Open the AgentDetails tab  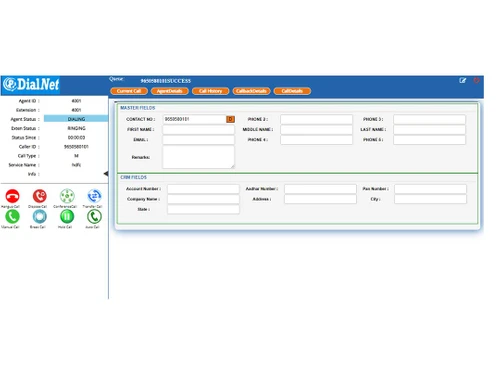pyautogui.click(x=170, y=91)
